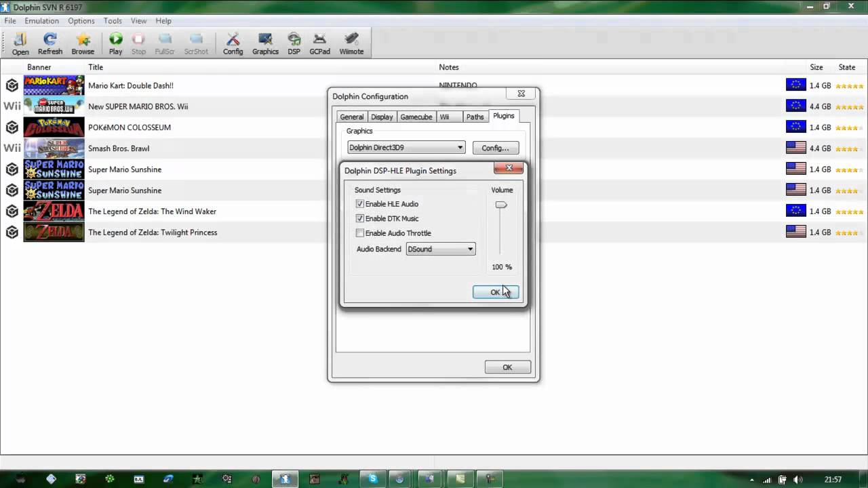
Task: Select the Wind Waker Zelda banner
Action: [x=54, y=211]
